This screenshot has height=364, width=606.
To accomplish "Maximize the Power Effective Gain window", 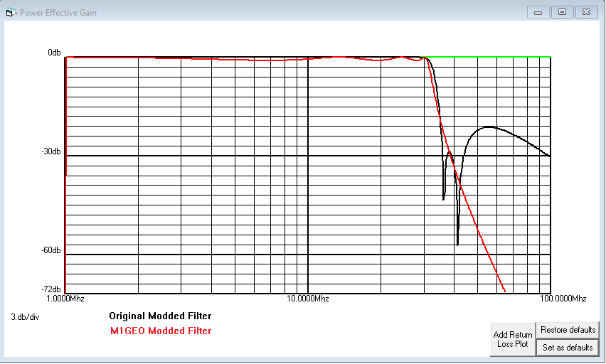I will pyautogui.click(x=562, y=12).
